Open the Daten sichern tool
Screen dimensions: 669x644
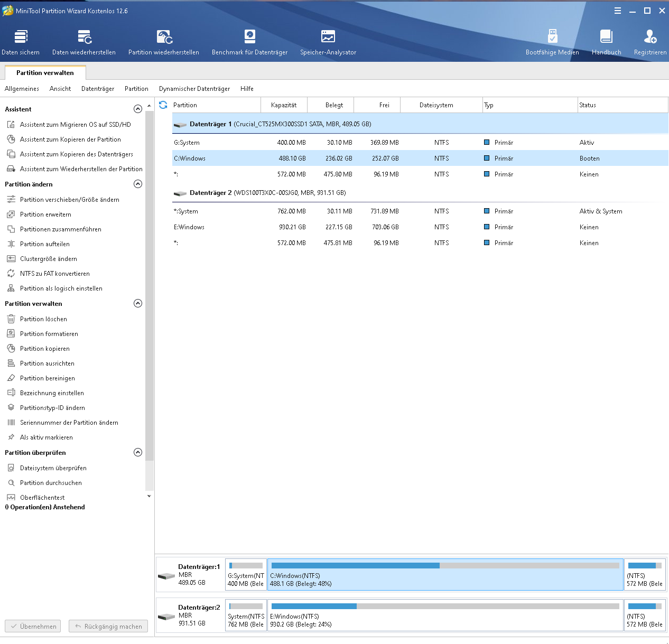[21, 42]
